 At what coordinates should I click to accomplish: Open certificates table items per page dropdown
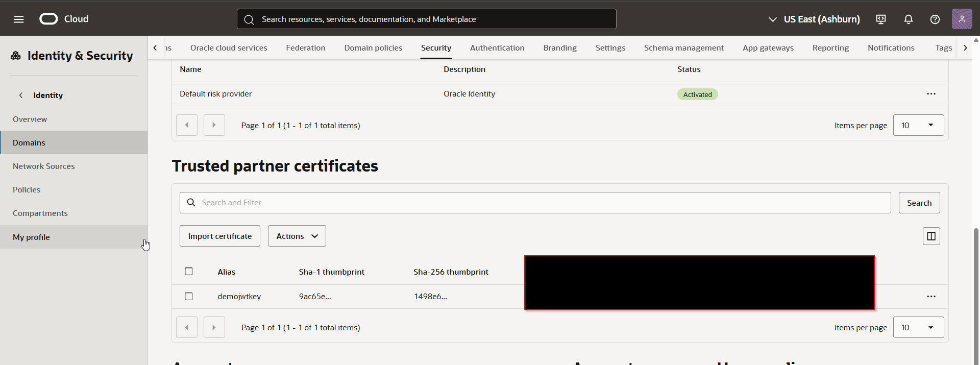point(918,328)
